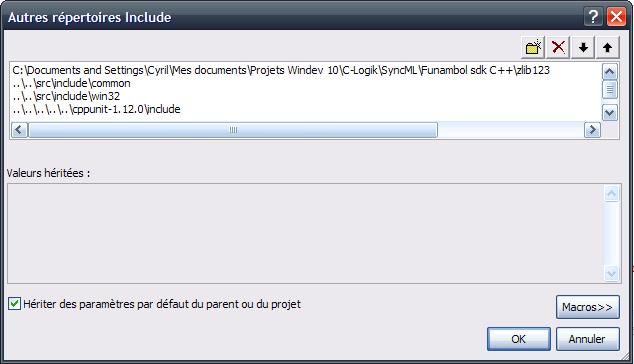
Task: Open the dialog help question mark
Action: pyautogui.click(x=593, y=17)
